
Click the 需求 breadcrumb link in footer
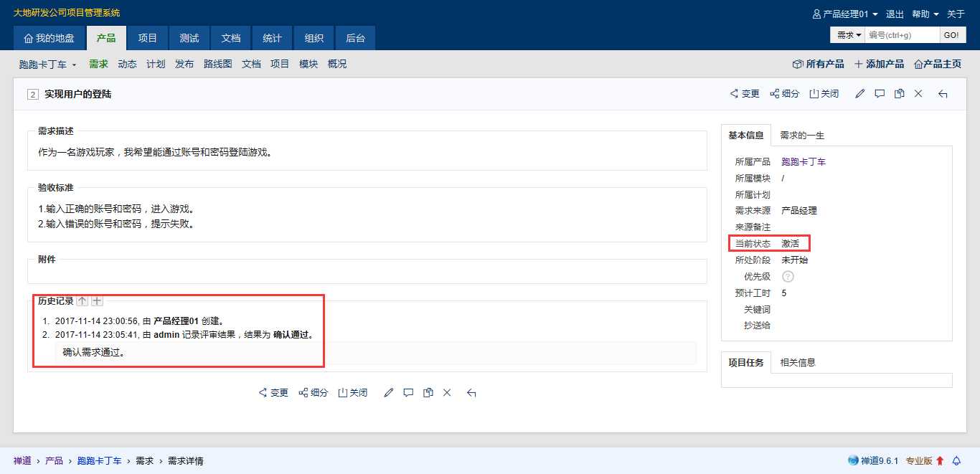pos(145,461)
